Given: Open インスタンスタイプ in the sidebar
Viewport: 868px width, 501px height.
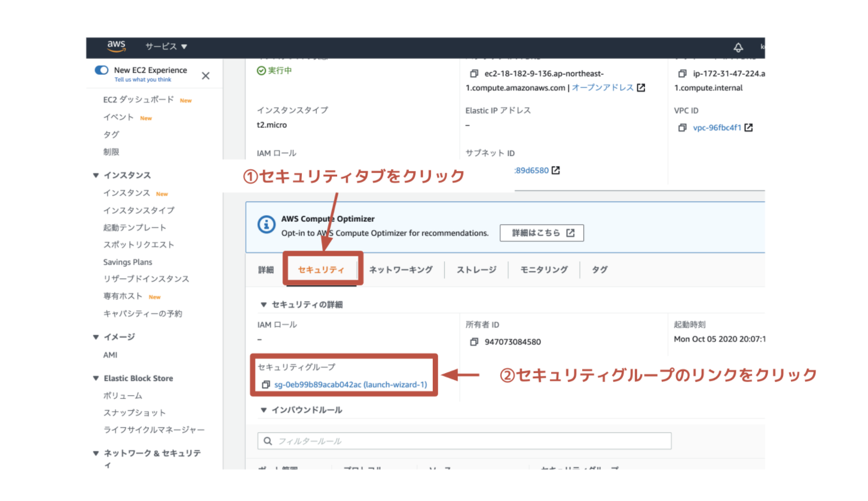Looking at the screenshot, I should tap(139, 210).
